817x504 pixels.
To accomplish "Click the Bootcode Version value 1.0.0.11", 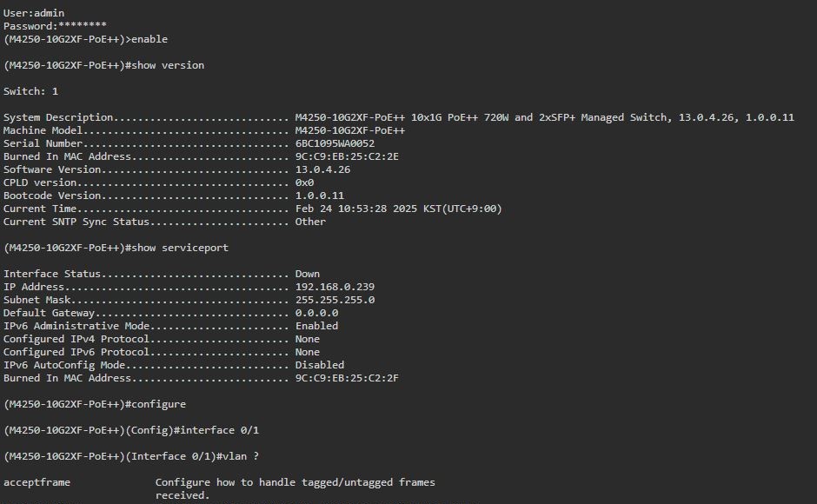I will (x=319, y=196).
